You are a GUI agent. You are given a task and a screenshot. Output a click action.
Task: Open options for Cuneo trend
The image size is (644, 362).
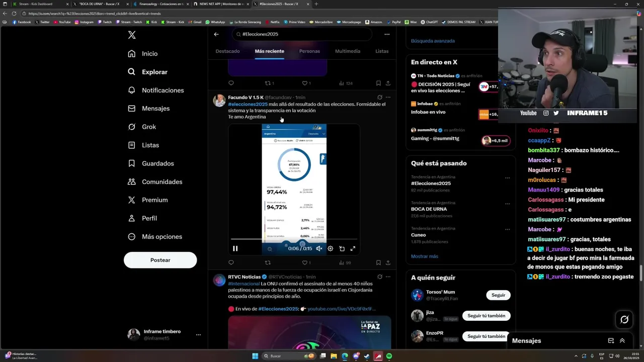coord(507,229)
